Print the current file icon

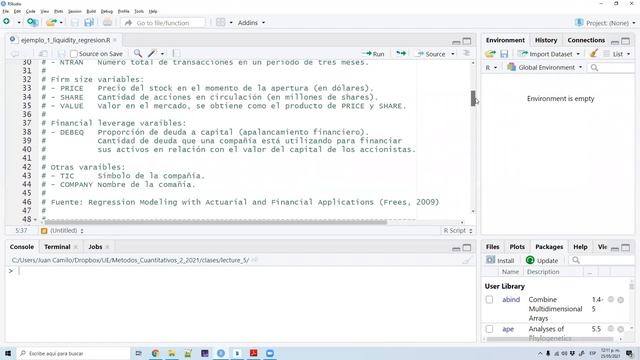(x=107, y=22)
